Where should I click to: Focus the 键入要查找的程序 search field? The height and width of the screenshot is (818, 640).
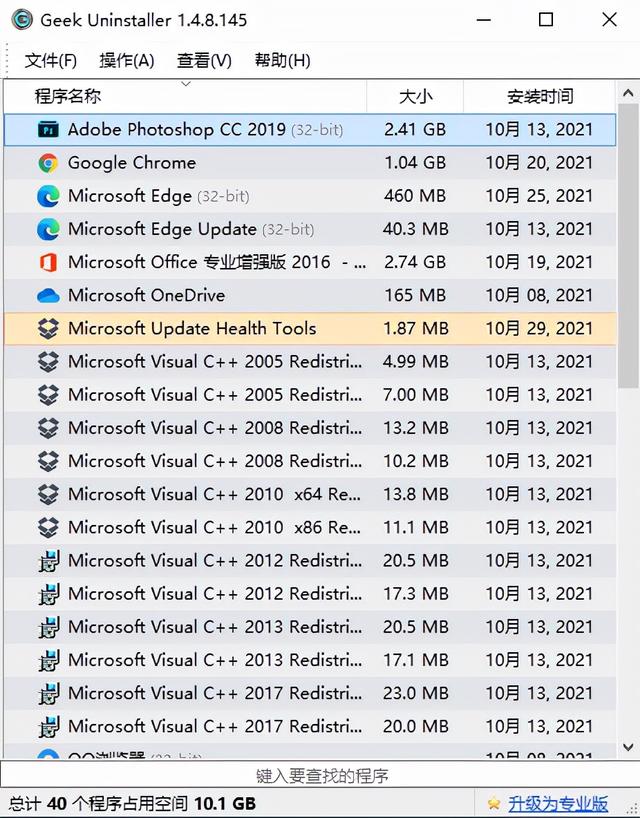[320, 775]
